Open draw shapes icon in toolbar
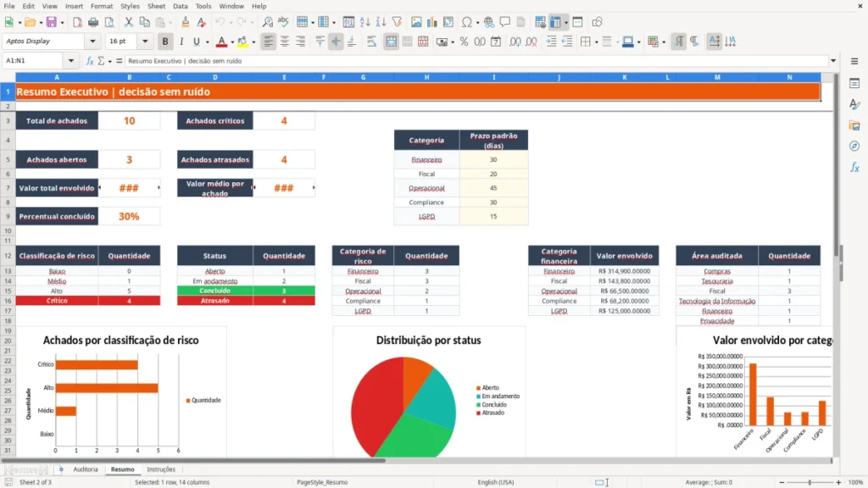The image size is (868, 488). (597, 22)
